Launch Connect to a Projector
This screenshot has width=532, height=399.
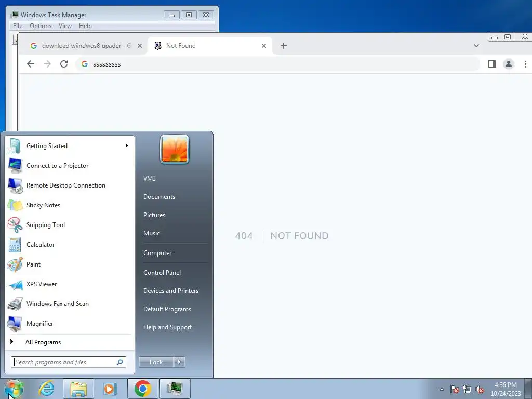[69, 166]
